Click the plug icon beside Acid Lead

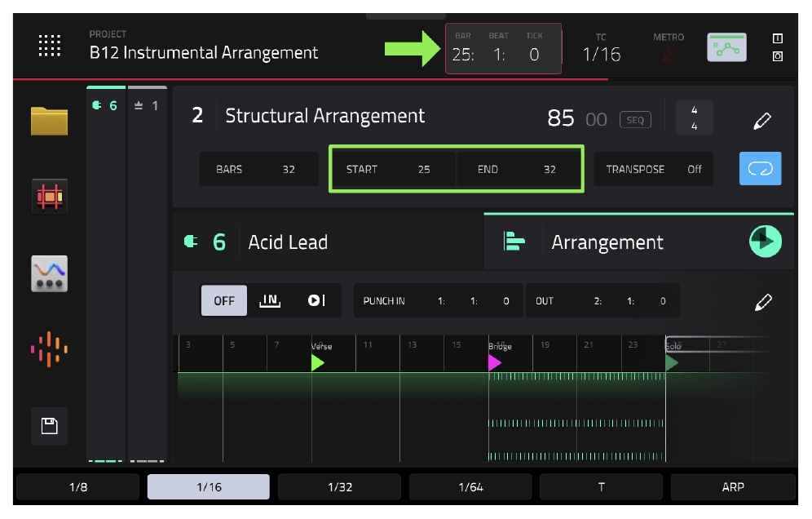tap(191, 242)
